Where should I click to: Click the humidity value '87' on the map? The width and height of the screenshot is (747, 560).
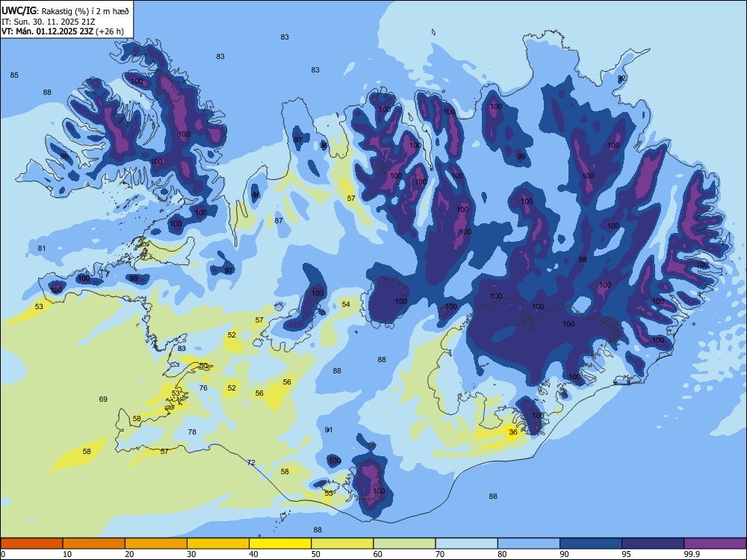point(279,220)
